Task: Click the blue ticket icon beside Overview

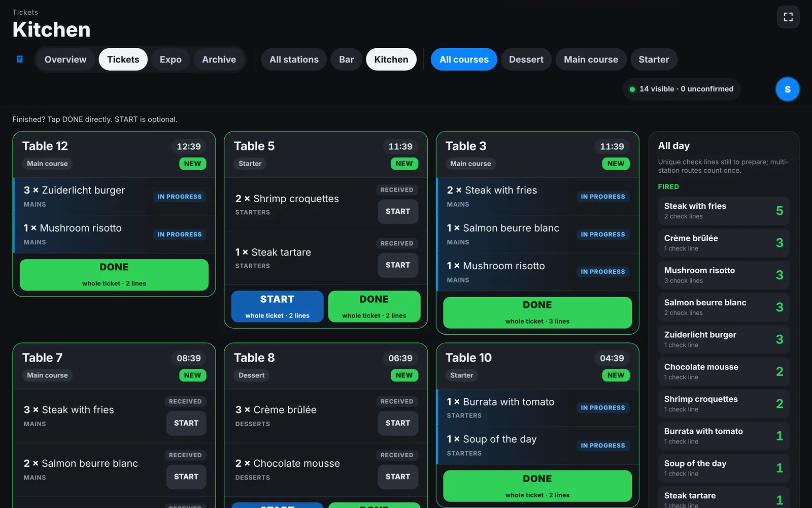Action: [x=20, y=59]
